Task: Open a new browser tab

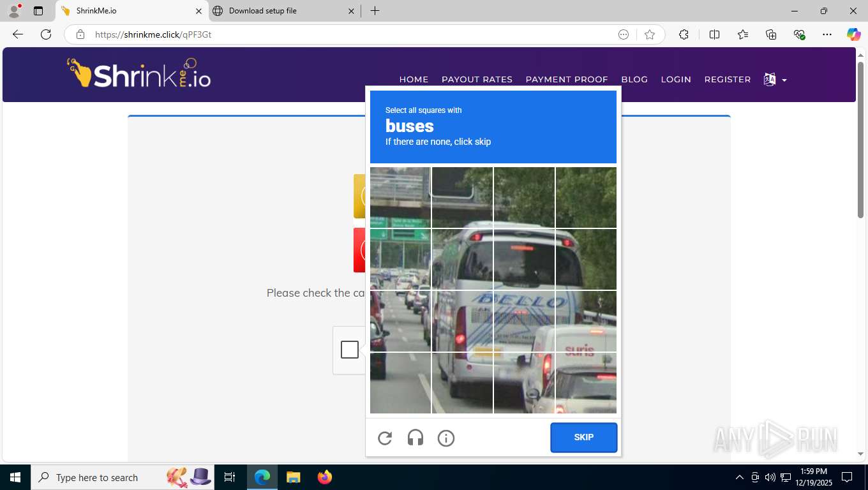Action: coord(375,11)
